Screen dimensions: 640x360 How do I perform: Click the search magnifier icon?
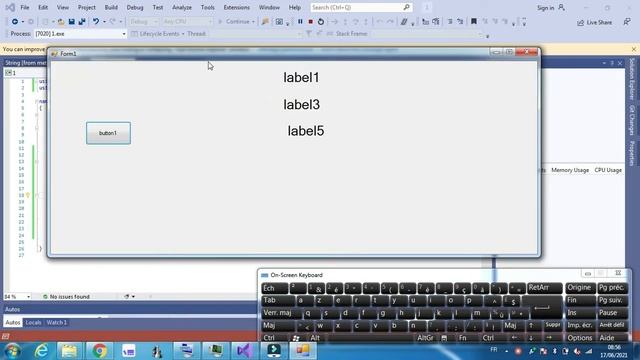407,7
